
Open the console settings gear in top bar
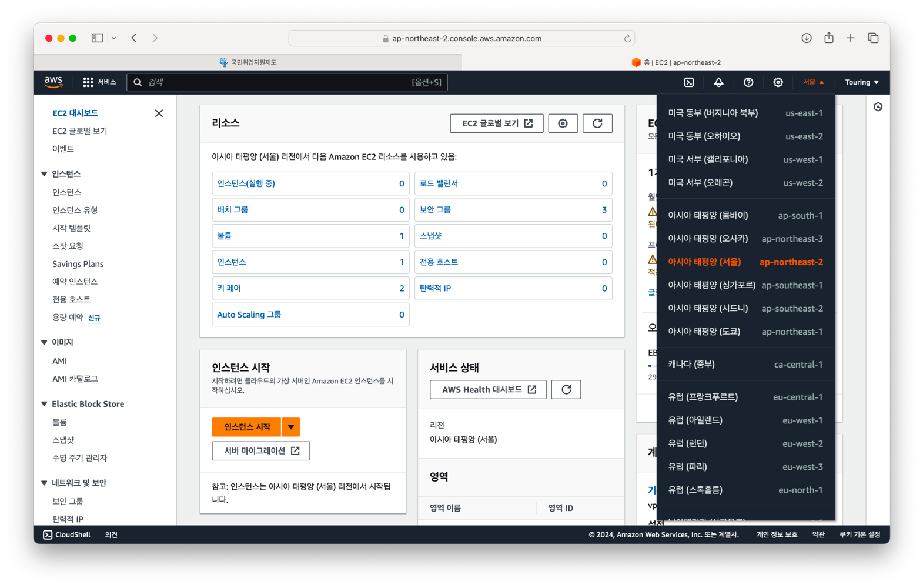(778, 82)
